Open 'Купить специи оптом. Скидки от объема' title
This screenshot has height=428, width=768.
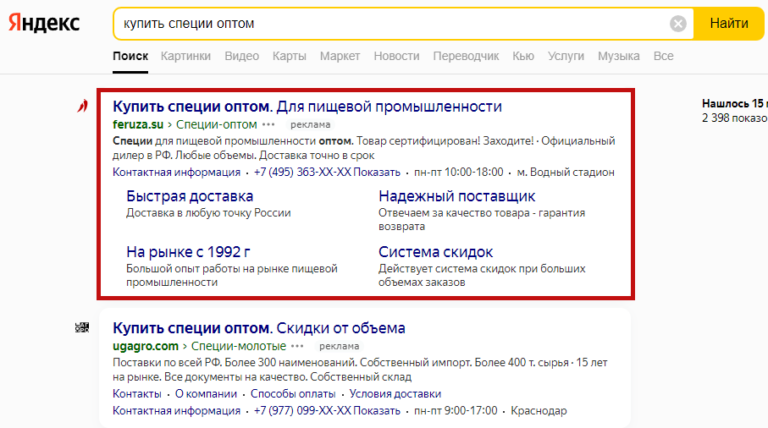click(x=259, y=328)
